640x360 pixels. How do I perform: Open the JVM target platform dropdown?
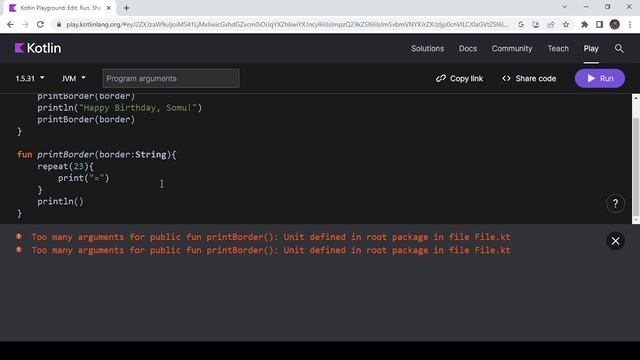pyautogui.click(x=73, y=78)
